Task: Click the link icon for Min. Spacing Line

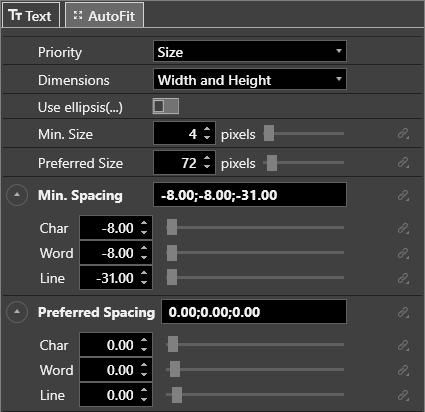Action: pyautogui.click(x=403, y=278)
